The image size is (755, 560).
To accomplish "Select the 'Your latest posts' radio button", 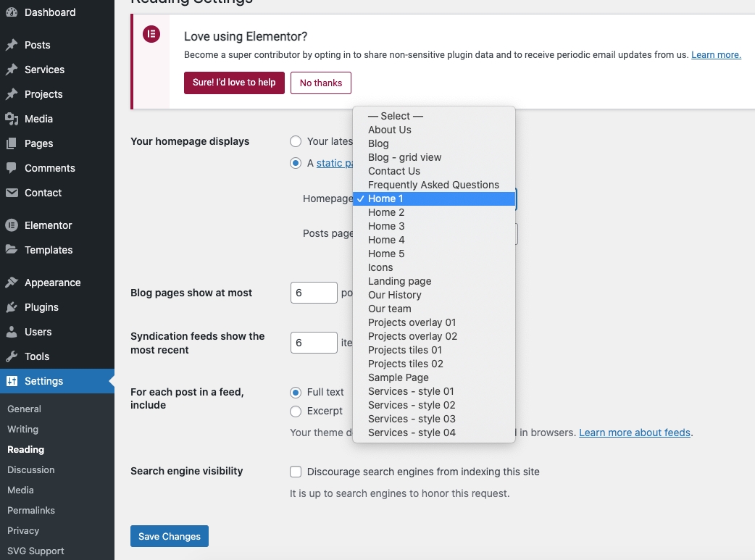I will click(296, 141).
